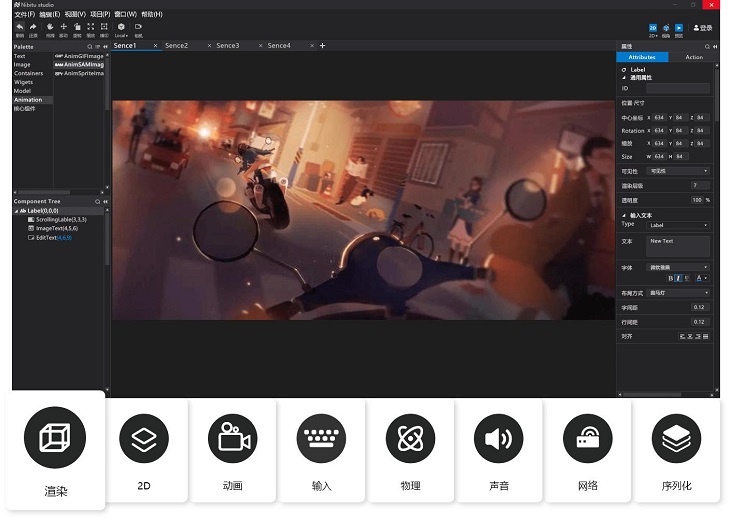This screenshot has width=730, height=520.
Task: Click the 网络 router icon
Action: click(x=588, y=438)
